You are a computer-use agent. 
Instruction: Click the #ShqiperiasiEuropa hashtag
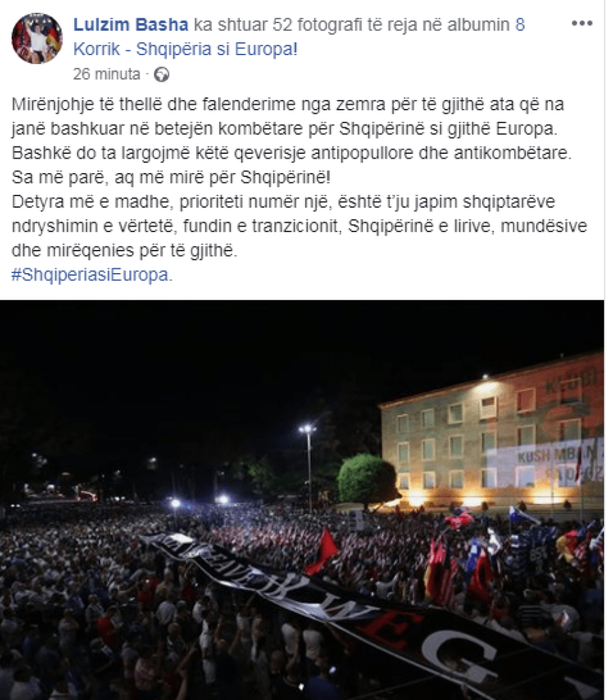[90, 274]
